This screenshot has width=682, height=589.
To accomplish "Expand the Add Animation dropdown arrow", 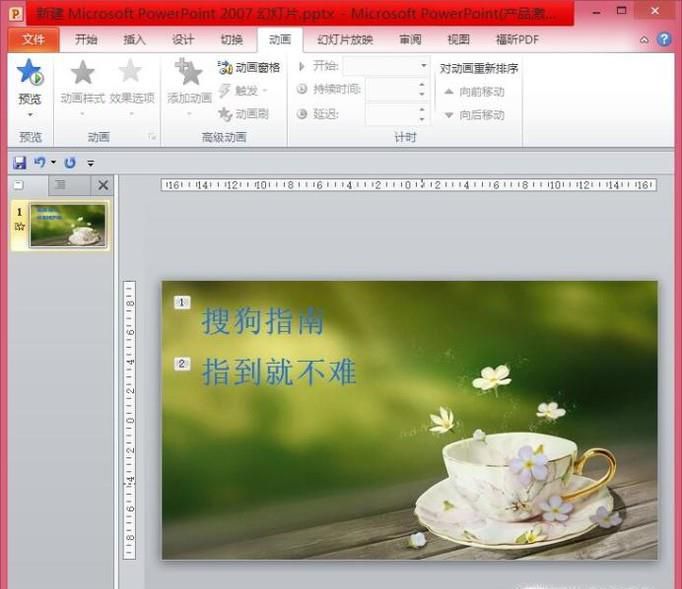I will tap(189, 114).
